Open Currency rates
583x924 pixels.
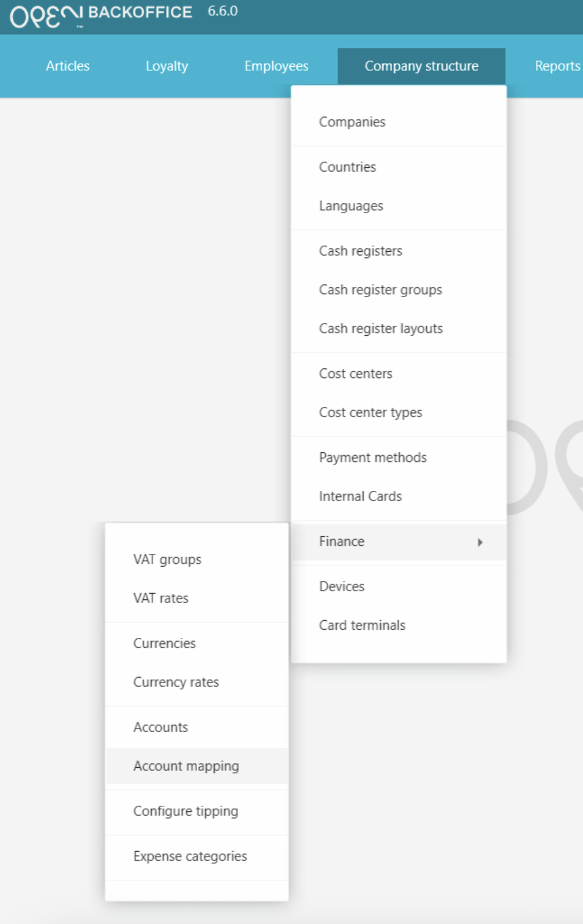click(176, 682)
